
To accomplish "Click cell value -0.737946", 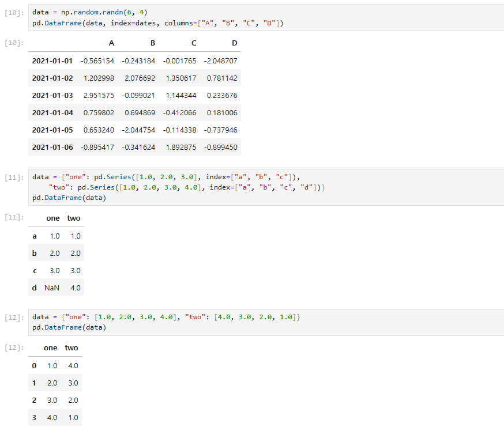I will point(221,130).
